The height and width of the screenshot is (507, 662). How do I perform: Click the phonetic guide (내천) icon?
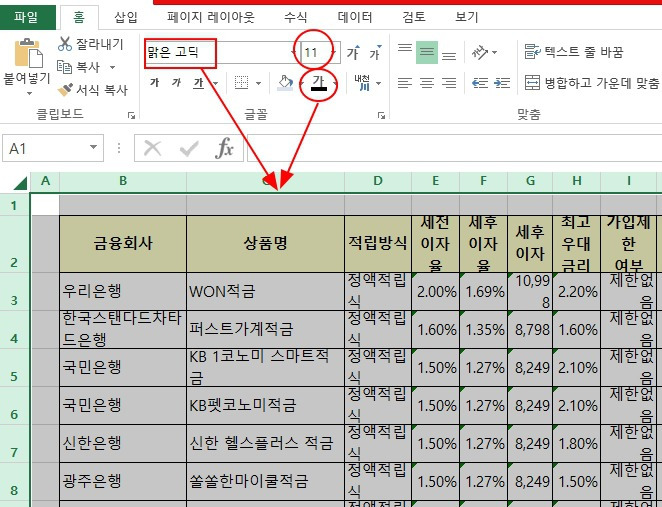coord(362,83)
